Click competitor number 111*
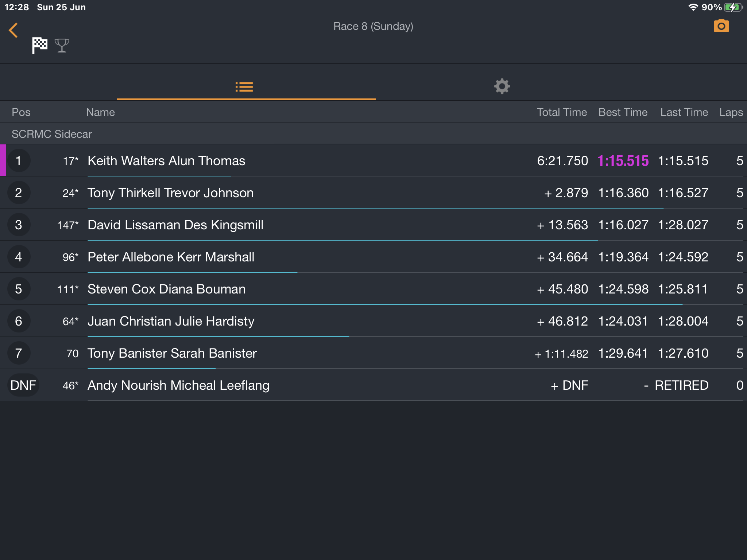The image size is (747, 560). click(68, 289)
